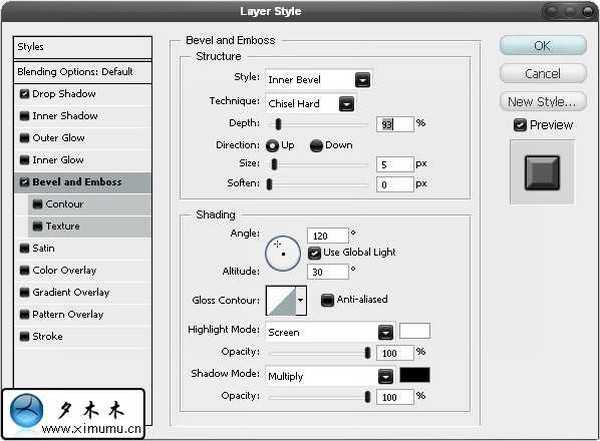Click the black shadow color swatch
The height and width of the screenshot is (441, 600).
coord(414,376)
